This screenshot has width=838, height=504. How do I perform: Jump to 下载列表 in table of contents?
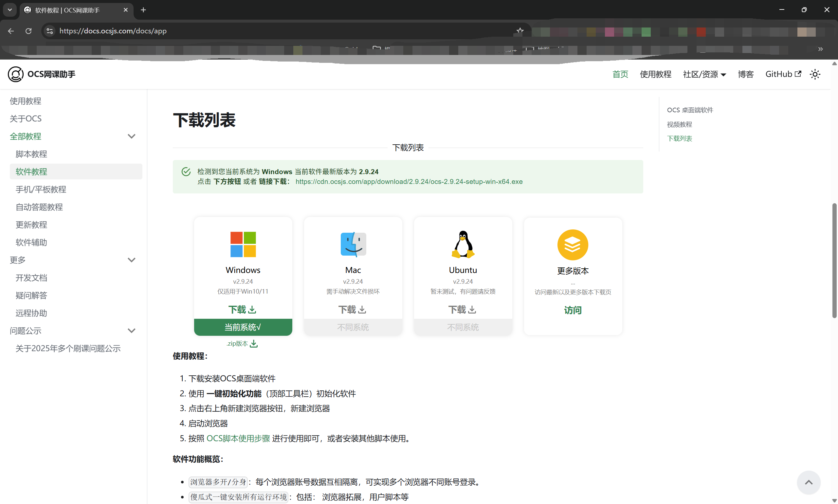point(679,138)
